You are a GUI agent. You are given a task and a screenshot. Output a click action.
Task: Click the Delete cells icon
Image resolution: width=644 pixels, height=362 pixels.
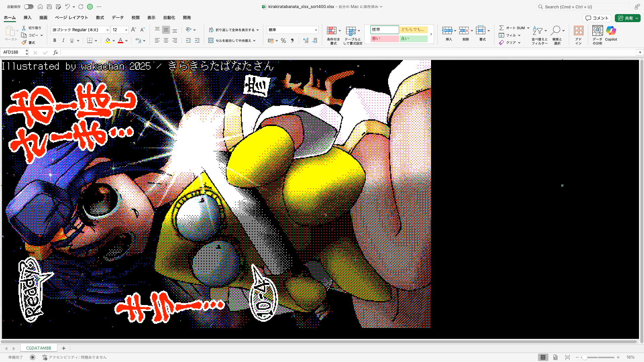[464, 31]
